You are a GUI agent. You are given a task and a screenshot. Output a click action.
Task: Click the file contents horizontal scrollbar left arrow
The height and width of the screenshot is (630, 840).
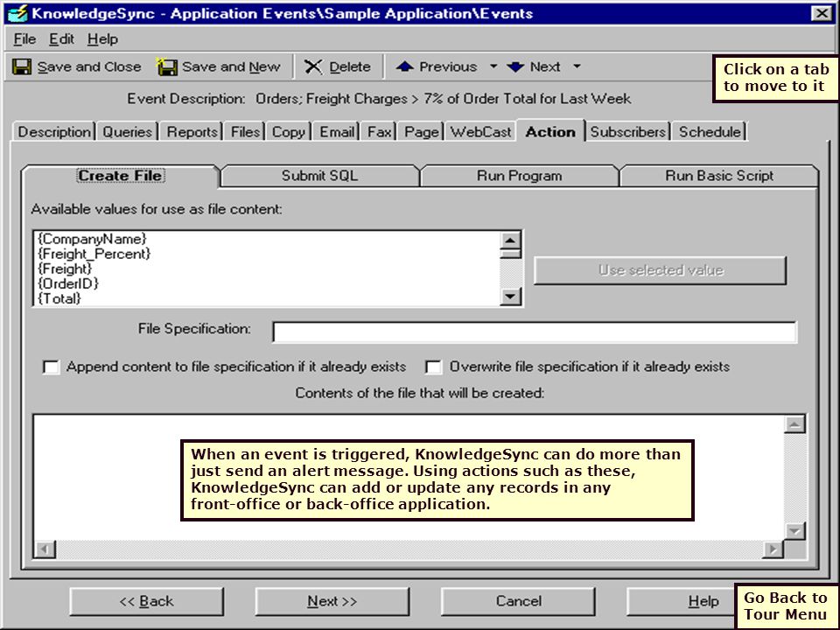45,549
